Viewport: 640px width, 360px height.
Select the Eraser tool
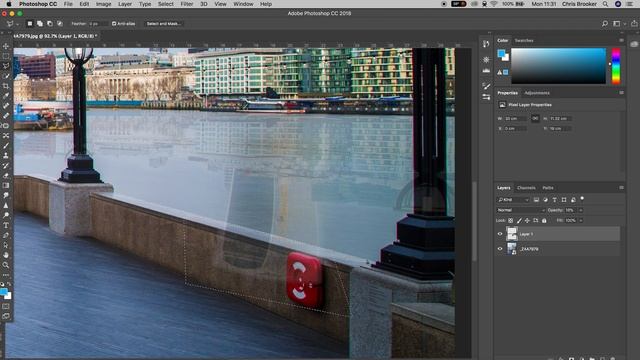pyautogui.click(x=6, y=176)
